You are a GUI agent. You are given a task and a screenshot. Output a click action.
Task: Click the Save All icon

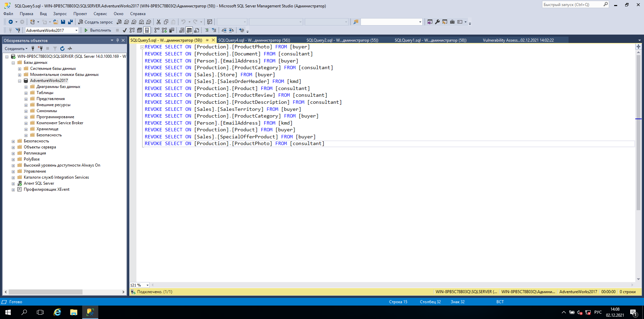point(70,22)
